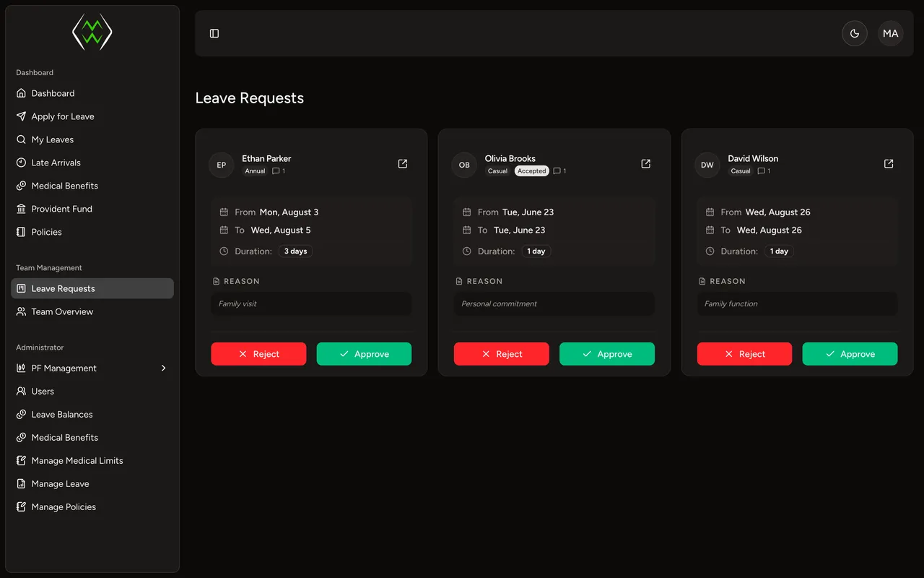Open Policies page
This screenshot has height=578, width=924.
point(92,232)
